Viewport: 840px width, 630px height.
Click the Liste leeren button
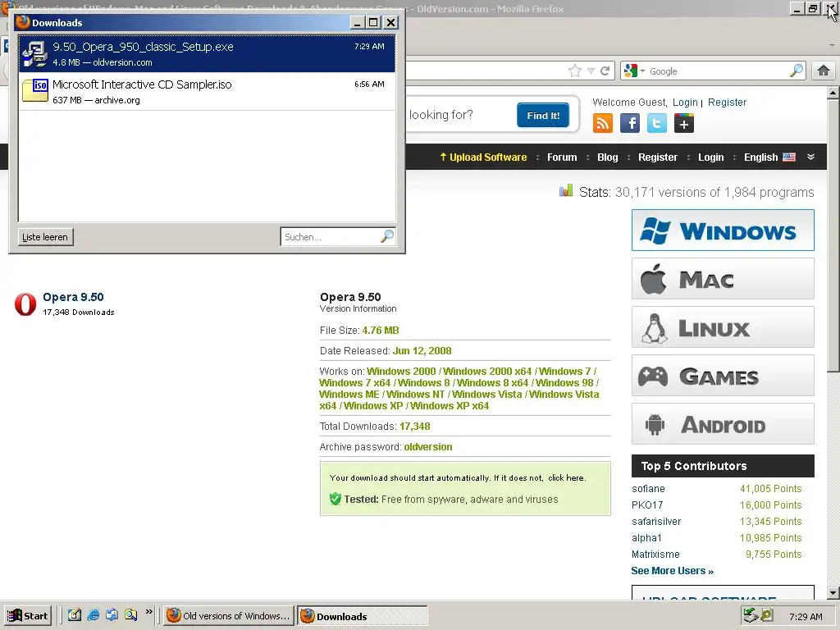click(45, 237)
